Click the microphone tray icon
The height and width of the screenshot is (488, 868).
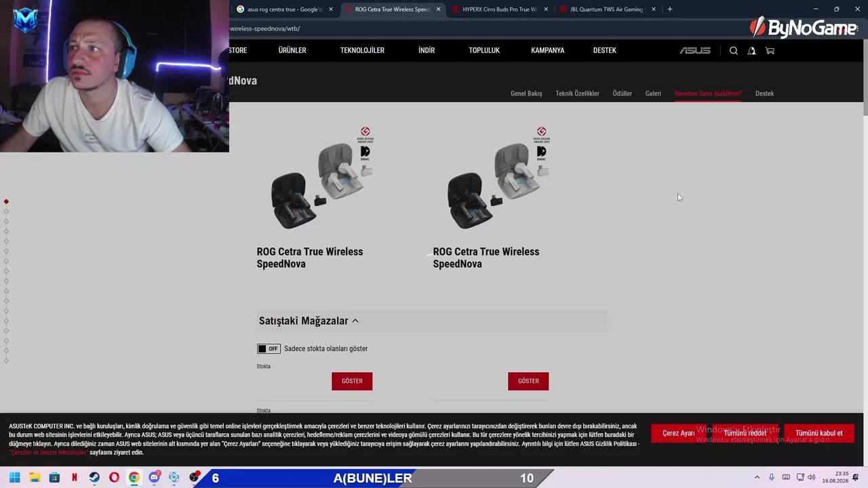click(772, 478)
